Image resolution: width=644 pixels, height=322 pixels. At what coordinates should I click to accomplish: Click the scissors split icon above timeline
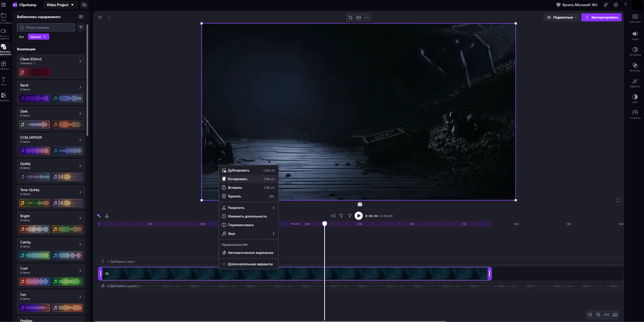[x=107, y=216]
